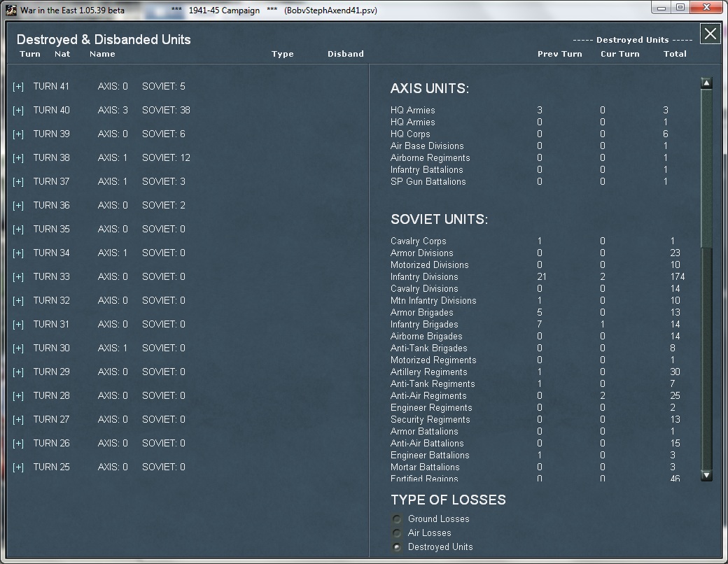This screenshot has height=564, width=728.
Task: Click the 'Airborne Regiments' row label
Action: pyautogui.click(x=430, y=158)
